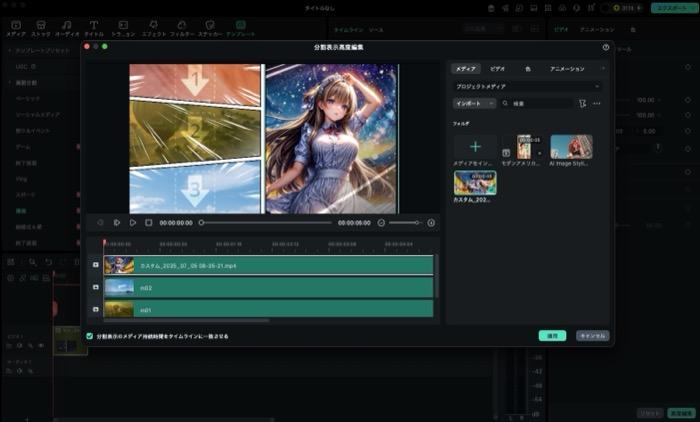700x422 pixels.
Task: Click the horizontal scrollbar under dialog timeline
Action: click(x=187, y=320)
